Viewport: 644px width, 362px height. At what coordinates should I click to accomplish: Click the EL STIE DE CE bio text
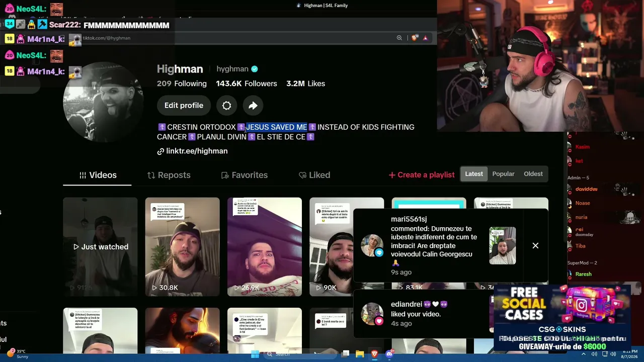pos(281,137)
